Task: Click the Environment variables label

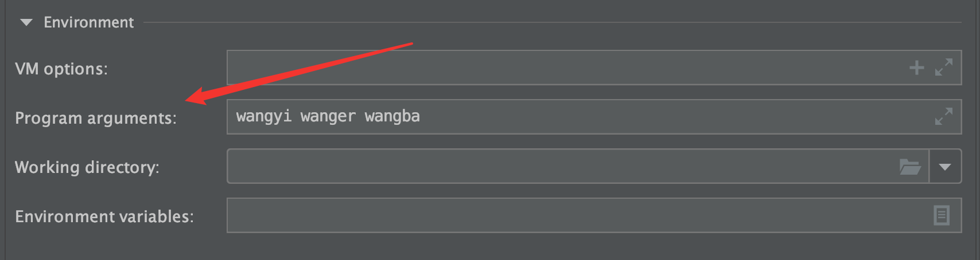Action: coord(104,217)
